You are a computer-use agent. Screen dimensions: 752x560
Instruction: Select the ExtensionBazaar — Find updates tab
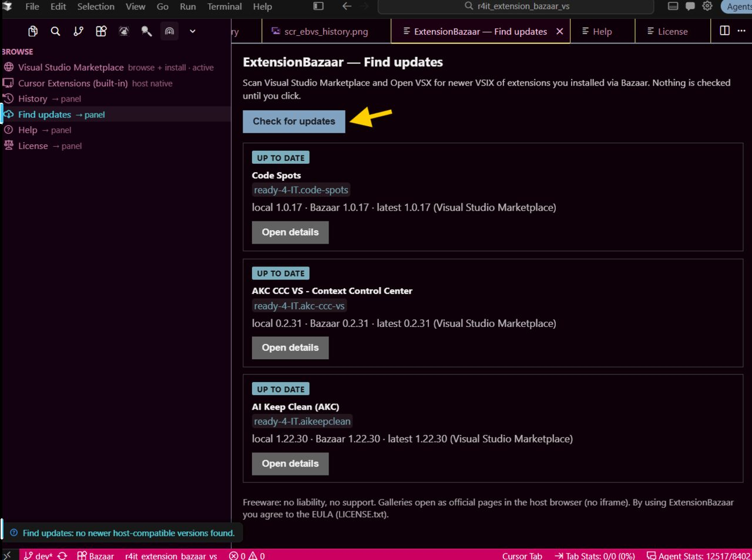(x=480, y=32)
